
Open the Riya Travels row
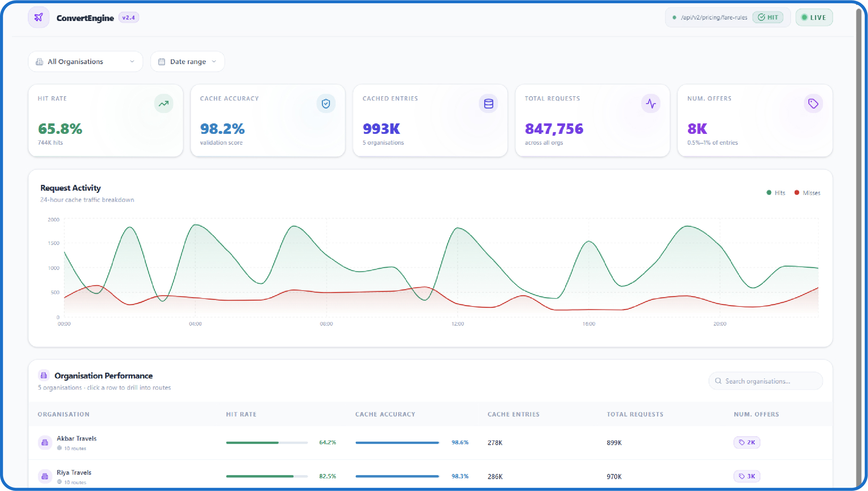coord(430,475)
